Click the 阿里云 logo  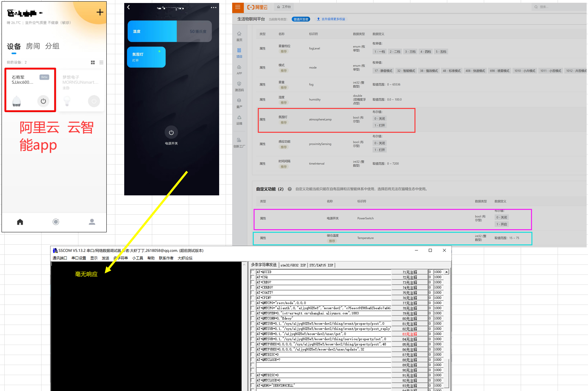tap(257, 7)
